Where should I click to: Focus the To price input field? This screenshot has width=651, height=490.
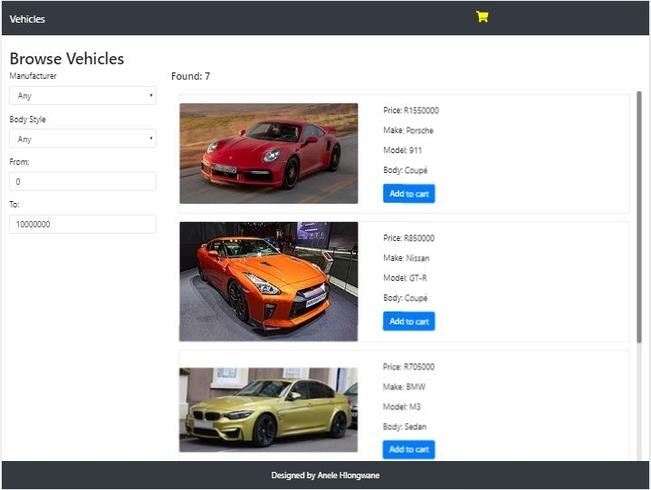(x=83, y=224)
